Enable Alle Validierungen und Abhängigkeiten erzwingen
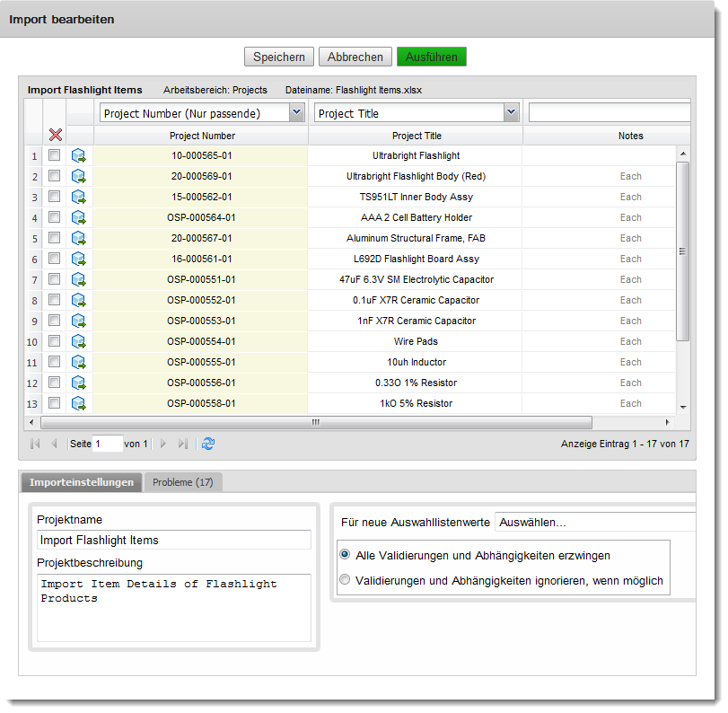The image size is (728, 713). pyautogui.click(x=345, y=554)
